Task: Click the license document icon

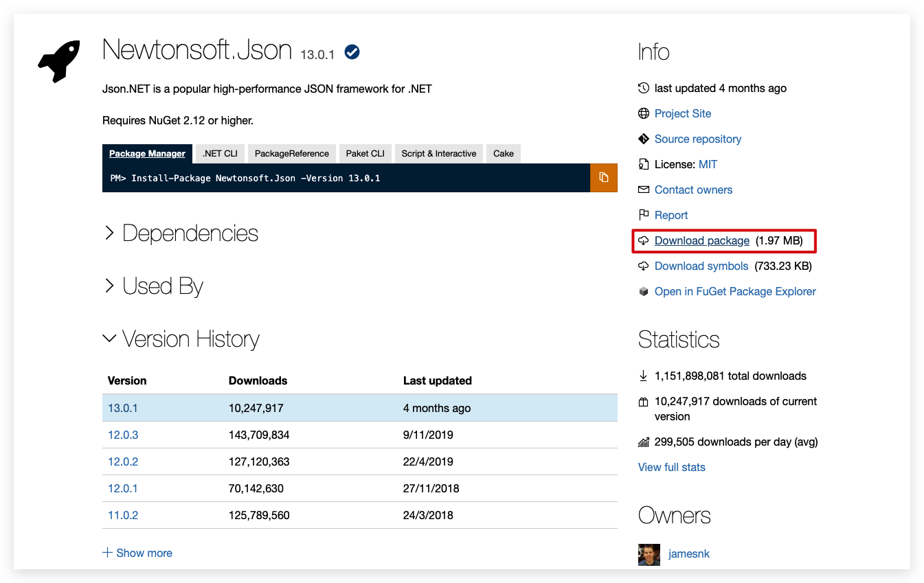Action: click(x=644, y=164)
